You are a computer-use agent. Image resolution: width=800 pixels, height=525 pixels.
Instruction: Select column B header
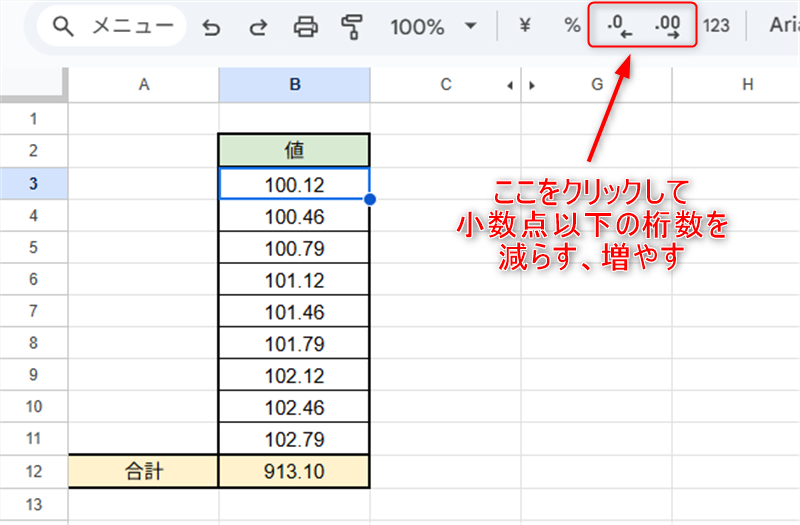294,86
